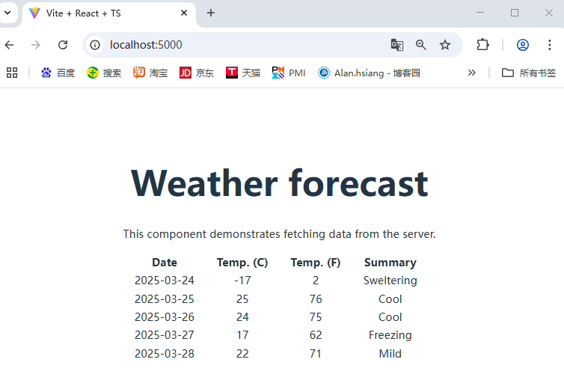Viewport: 564px width, 392px height.
Task: View site information icon beside URL
Action: click(x=95, y=45)
